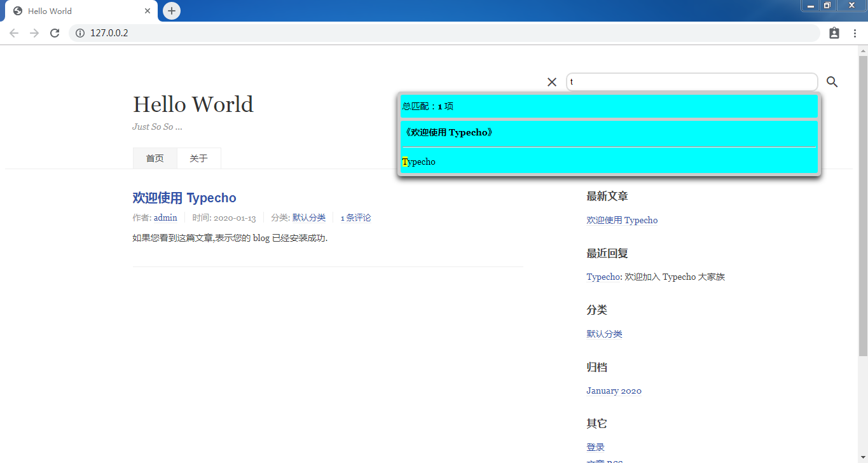The width and height of the screenshot is (868, 463).
Task: Click the Hello World site title
Action: tap(193, 104)
